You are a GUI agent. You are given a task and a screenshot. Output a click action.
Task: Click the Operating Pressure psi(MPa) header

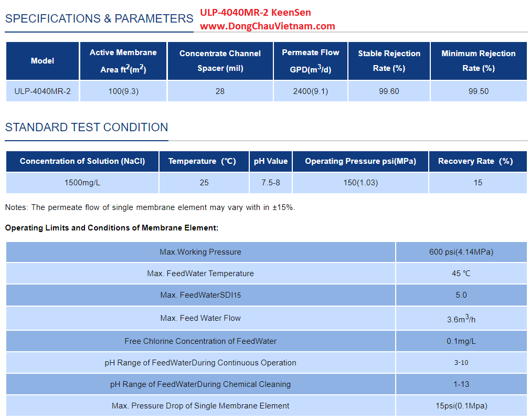point(361,161)
